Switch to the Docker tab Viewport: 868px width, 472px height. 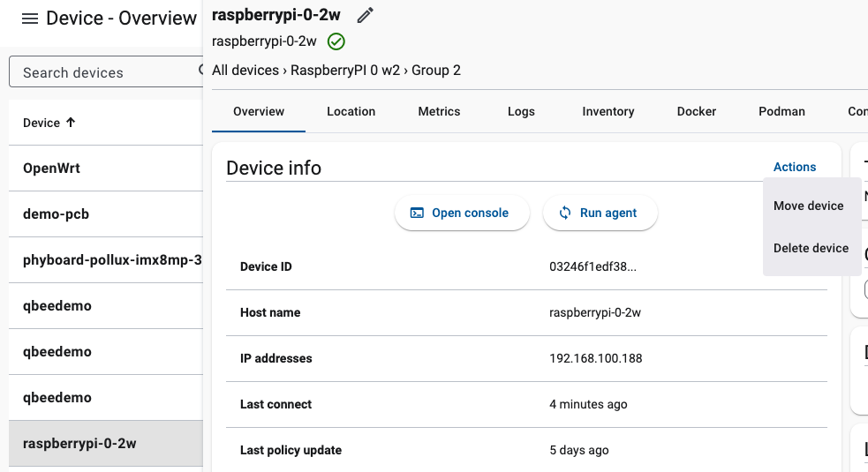(696, 111)
